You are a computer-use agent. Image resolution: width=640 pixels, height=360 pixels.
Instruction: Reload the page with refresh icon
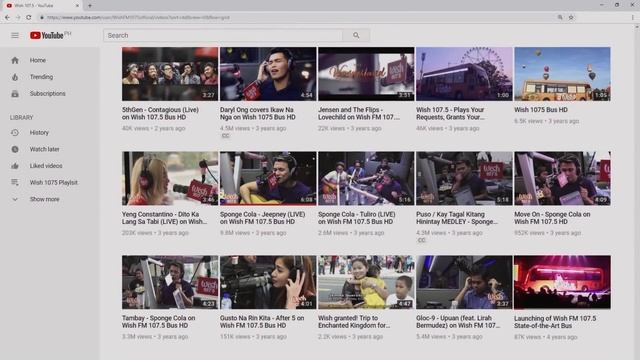coord(29,18)
